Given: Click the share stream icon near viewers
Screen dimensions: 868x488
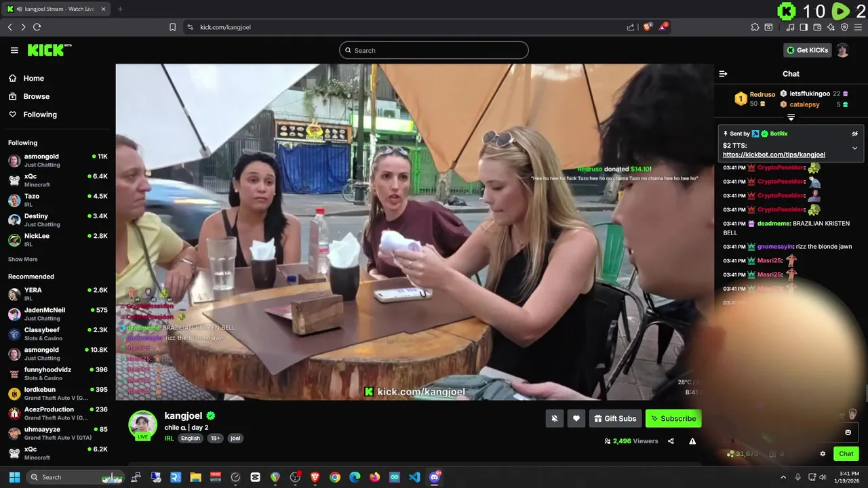Looking at the screenshot, I should [671, 441].
